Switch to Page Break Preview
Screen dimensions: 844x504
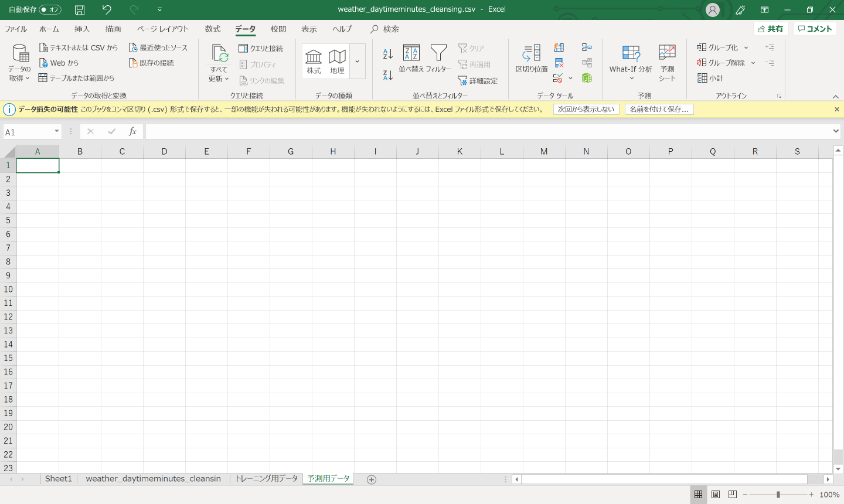pyautogui.click(x=733, y=495)
